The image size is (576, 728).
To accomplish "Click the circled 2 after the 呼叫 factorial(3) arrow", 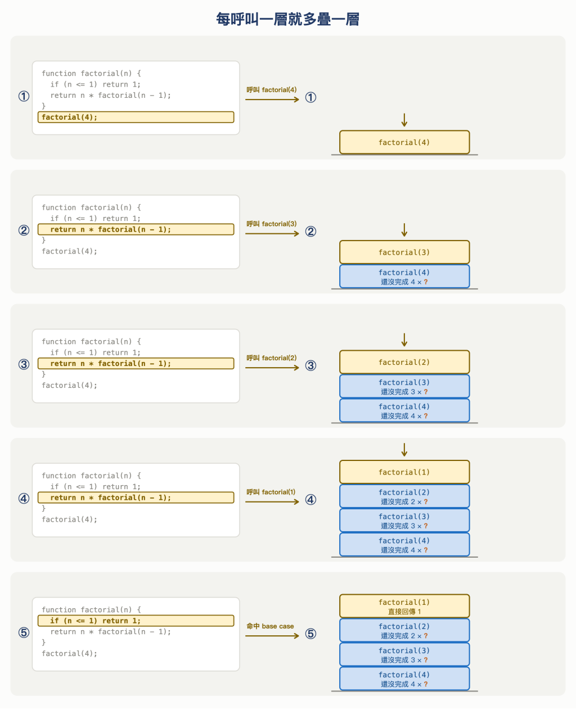I will point(310,232).
